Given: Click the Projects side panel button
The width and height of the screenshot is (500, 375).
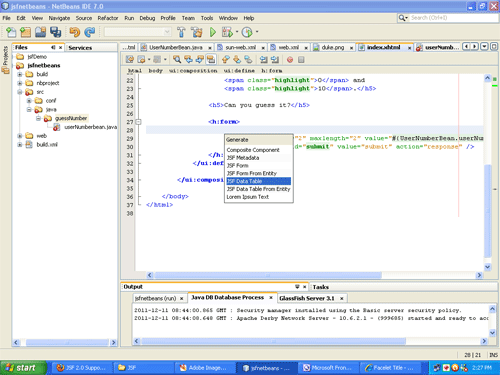Looking at the screenshot, I should [x=5, y=60].
